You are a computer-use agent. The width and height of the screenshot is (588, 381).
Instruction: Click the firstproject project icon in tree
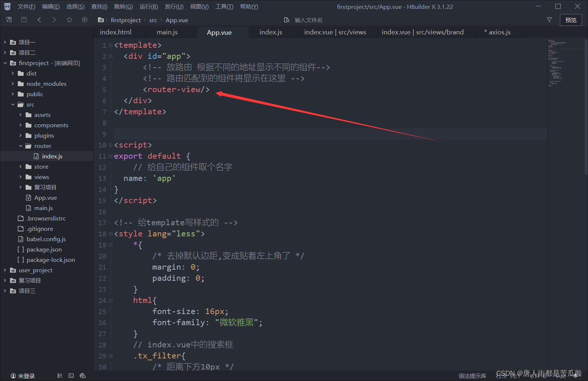13,63
